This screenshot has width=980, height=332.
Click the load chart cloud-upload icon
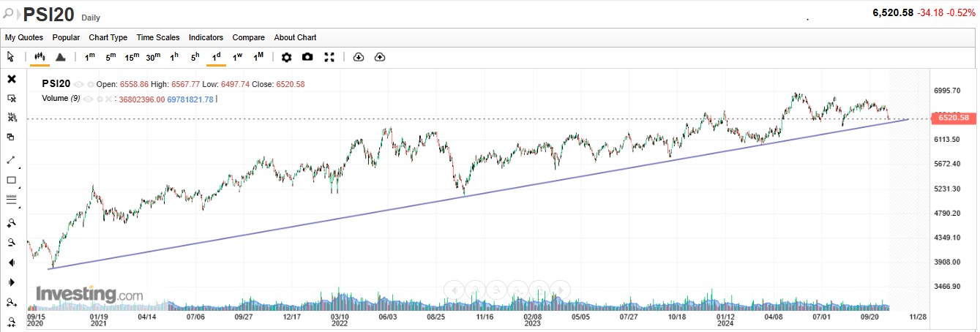click(379, 57)
